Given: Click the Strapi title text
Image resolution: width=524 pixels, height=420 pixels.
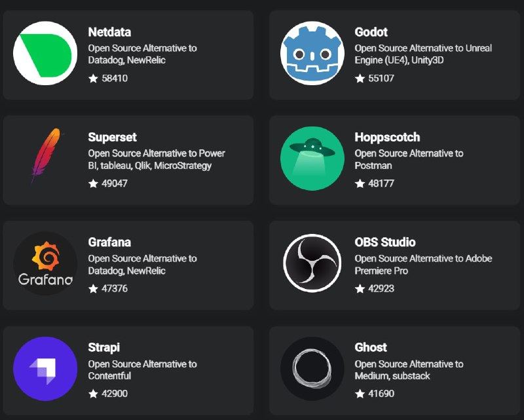Looking at the screenshot, I should pyautogui.click(x=104, y=347).
